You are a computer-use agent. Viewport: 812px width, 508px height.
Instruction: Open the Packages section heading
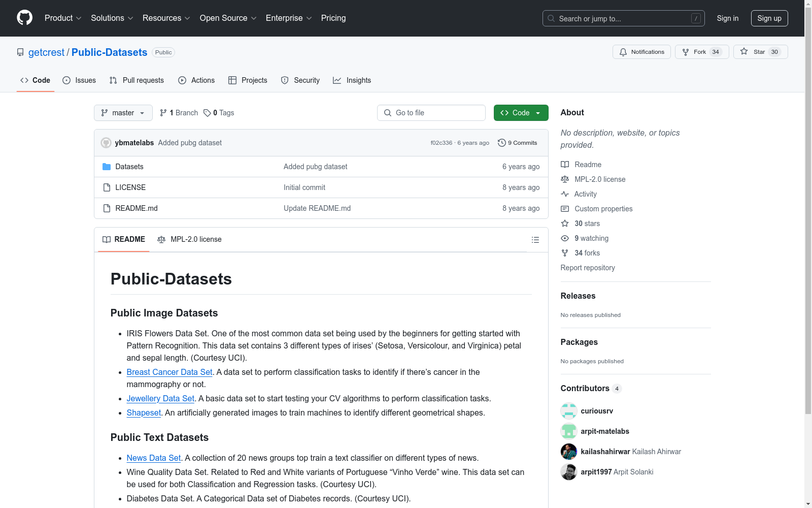[579, 342]
